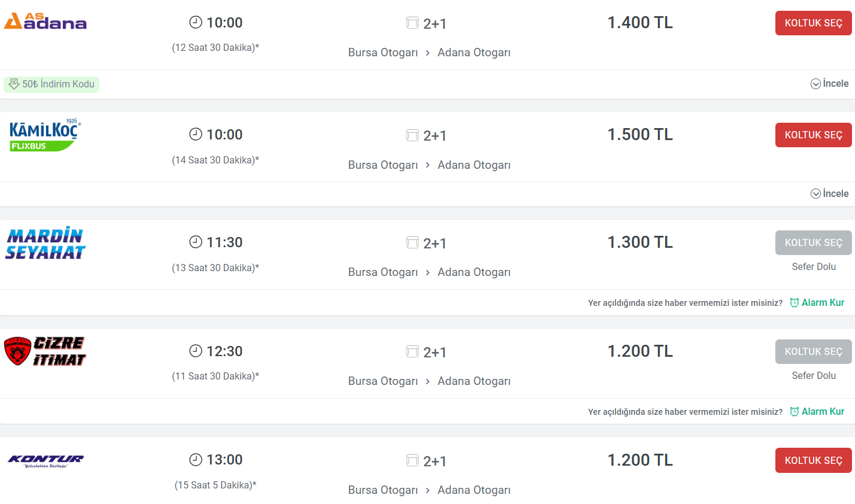The width and height of the screenshot is (855, 504).
Task: Open the 50₺ İndirim Kodu badge
Action: pyautogui.click(x=51, y=84)
